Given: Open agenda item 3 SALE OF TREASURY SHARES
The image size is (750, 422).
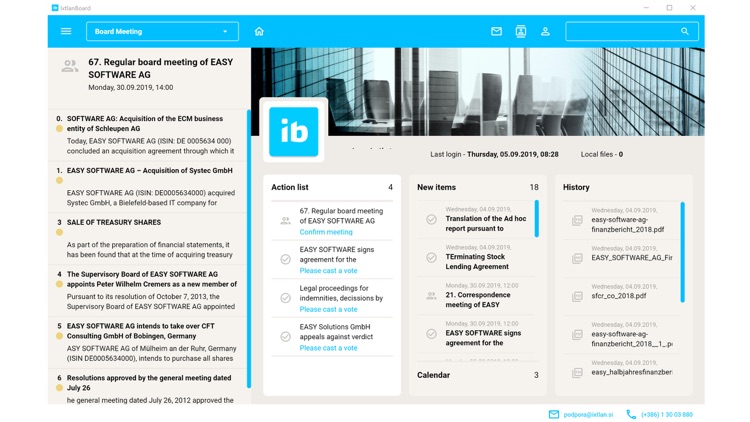Looking at the screenshot, I should (x=147, y=238).
